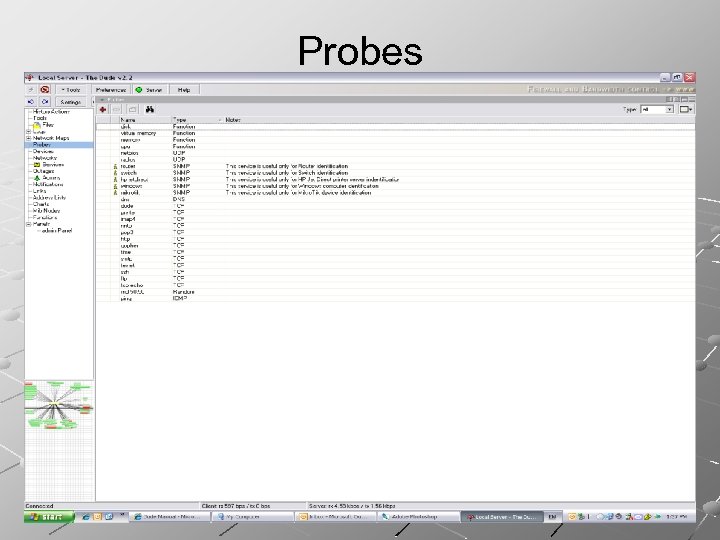This screenshot has height=540, width=720.
Task: Open the Help menu
Action: 184,90
